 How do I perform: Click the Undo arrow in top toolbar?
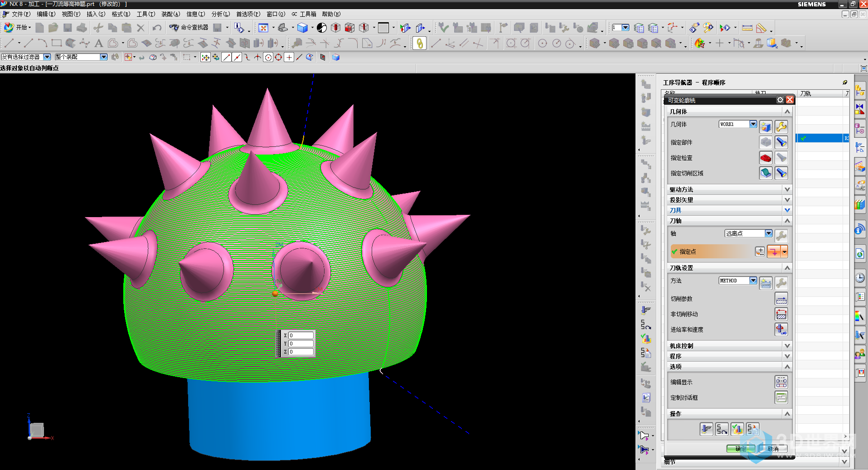click(x=157, y=28)
